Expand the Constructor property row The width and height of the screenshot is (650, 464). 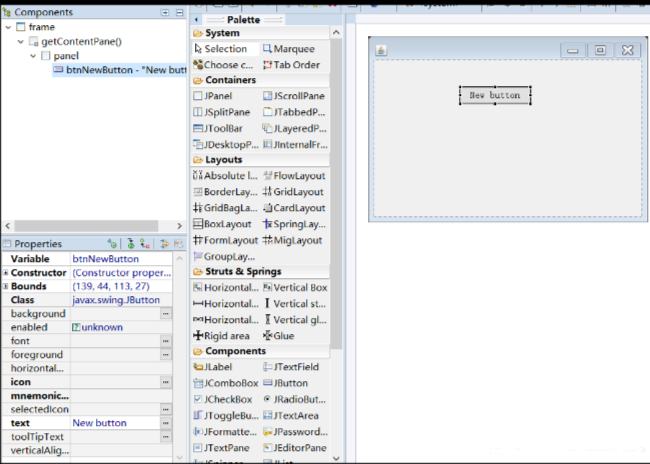tap(5, 273)
